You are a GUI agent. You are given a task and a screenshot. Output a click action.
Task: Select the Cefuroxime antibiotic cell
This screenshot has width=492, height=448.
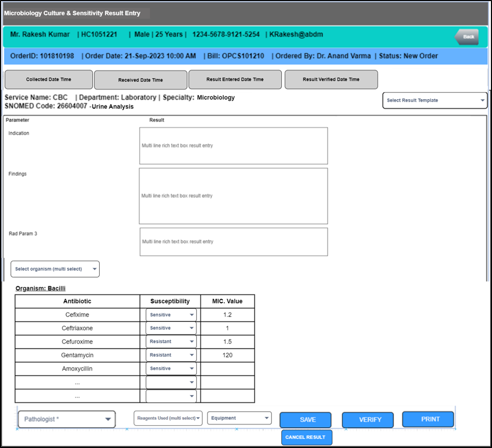coord(77,342)
